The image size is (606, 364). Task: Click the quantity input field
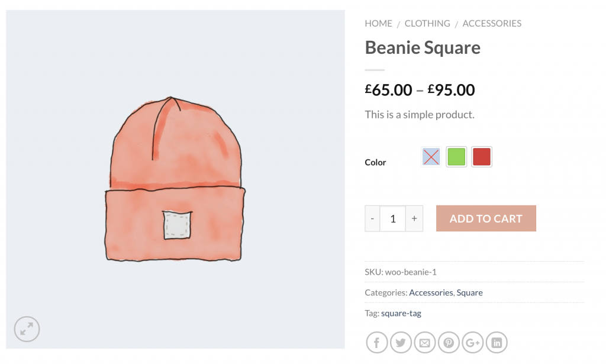click(x=393, y=219)
